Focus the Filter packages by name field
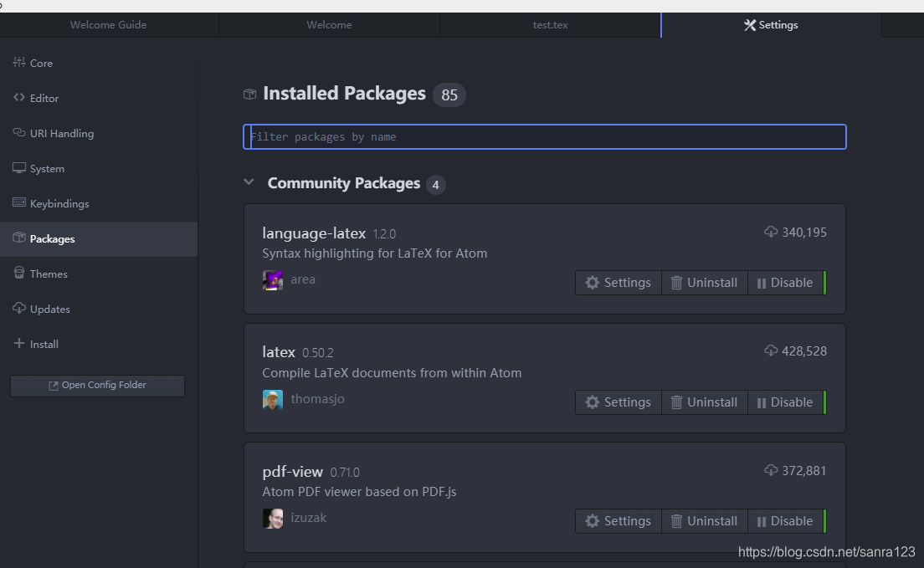This screenshot has height=568, width=924. (545, 136)
